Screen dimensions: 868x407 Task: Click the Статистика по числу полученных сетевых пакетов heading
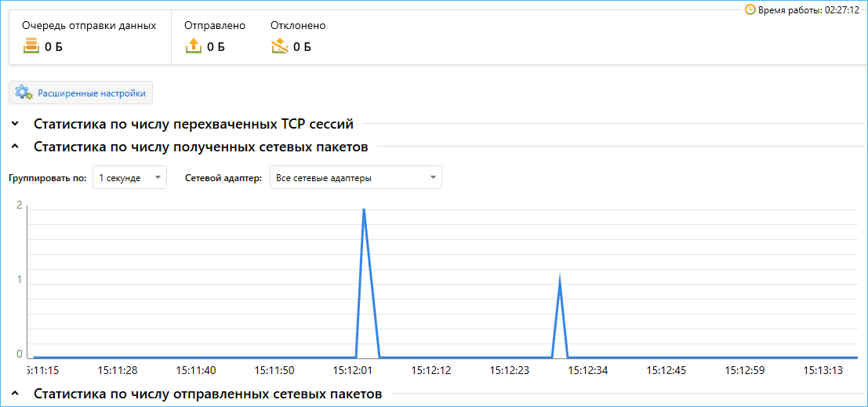tap(201, 147)
